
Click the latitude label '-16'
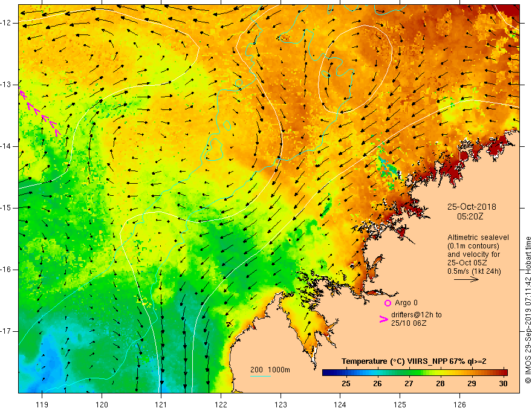tap(7, 270)
